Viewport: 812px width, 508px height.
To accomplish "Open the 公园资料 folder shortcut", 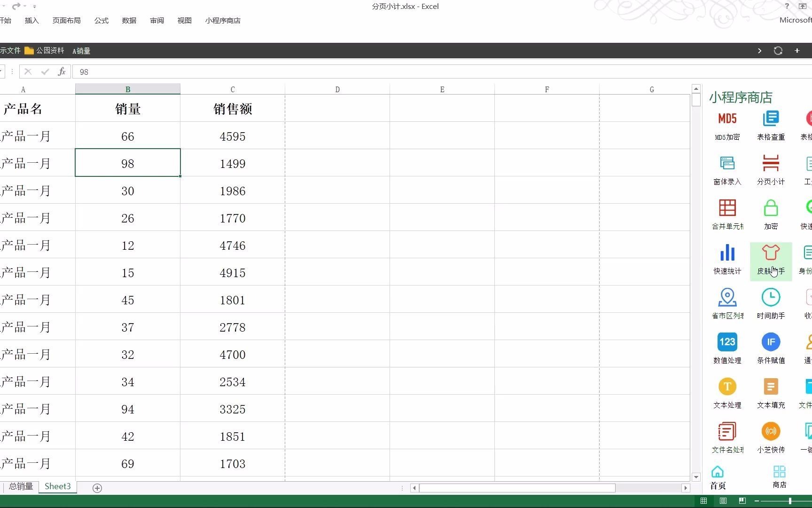I will click(x=44, y=50).
